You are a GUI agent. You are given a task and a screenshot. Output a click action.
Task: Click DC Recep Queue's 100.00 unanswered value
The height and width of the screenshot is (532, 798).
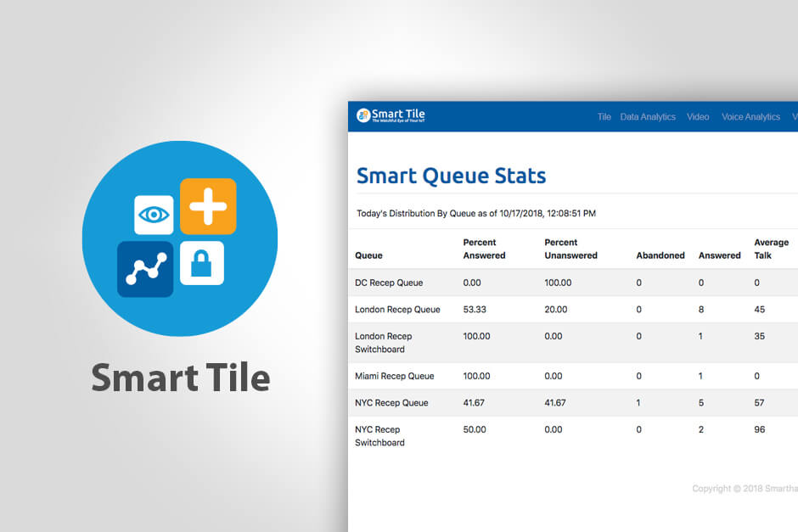[558, 283]
